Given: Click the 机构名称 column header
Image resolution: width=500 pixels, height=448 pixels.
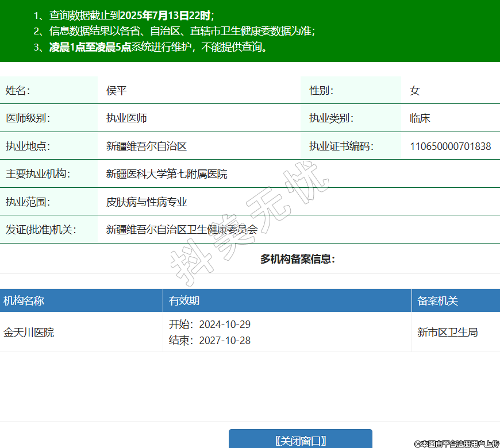Looking at the screenshot, I should (x=24, y=301).
